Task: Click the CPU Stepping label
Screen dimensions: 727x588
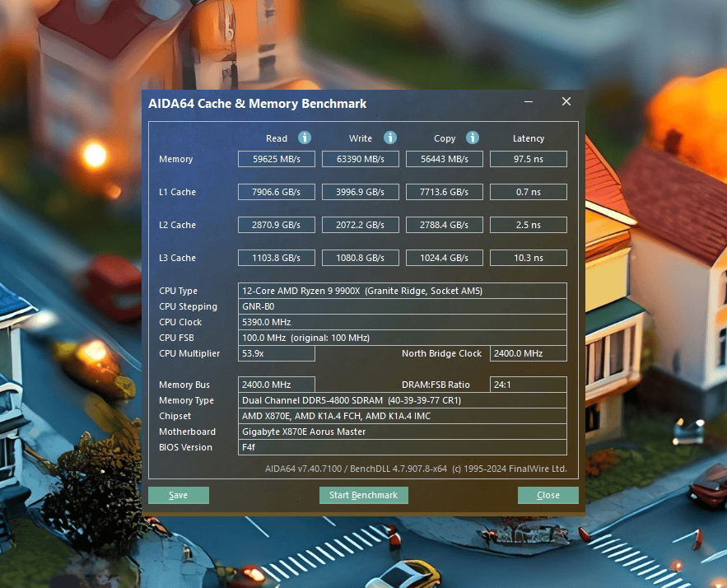Action: (188, 306)
